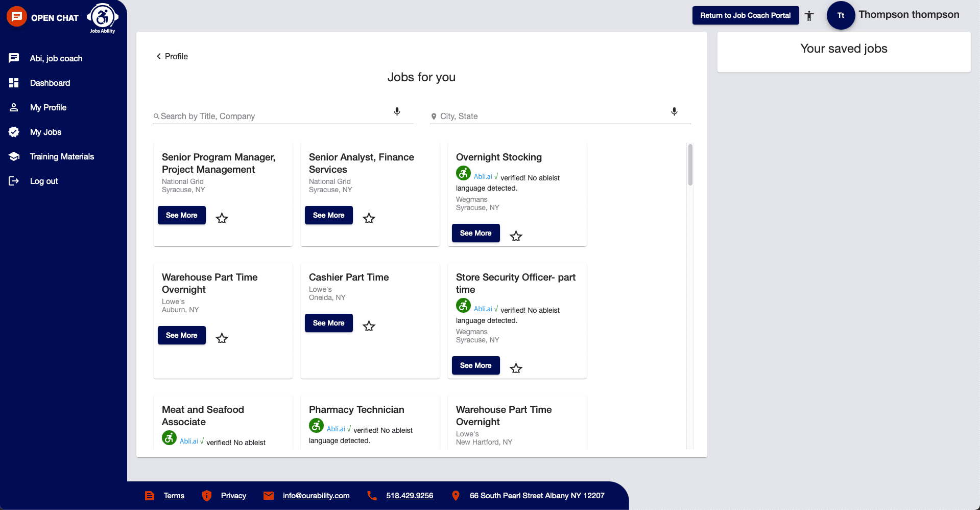
Task: See More for Store Security Officer job
Action: [x=475, y=365]
